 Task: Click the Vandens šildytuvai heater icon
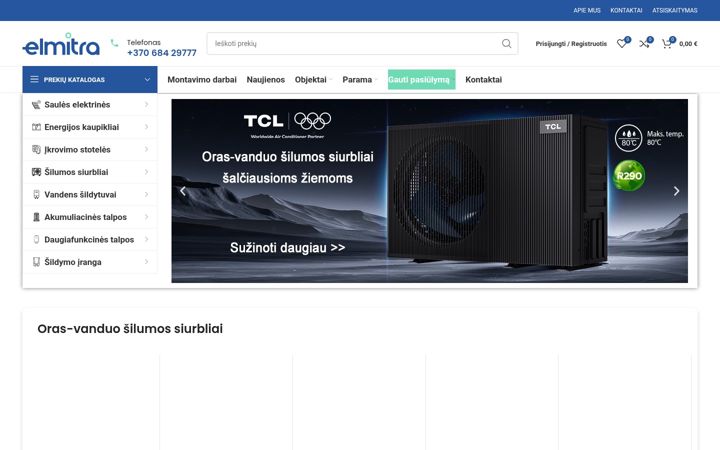click(x=36, y=195)
